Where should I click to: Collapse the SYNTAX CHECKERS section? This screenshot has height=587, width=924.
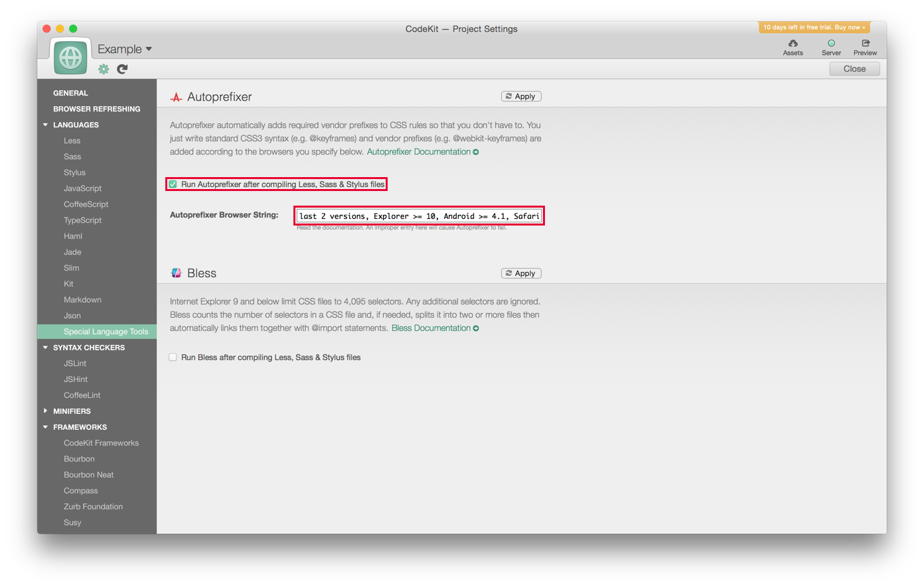(45, 348)
